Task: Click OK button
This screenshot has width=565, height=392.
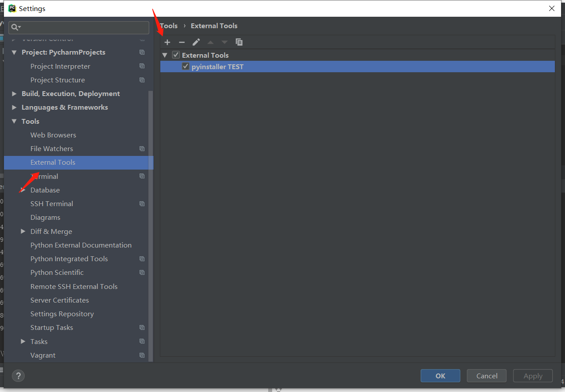Action: [440, 376]
